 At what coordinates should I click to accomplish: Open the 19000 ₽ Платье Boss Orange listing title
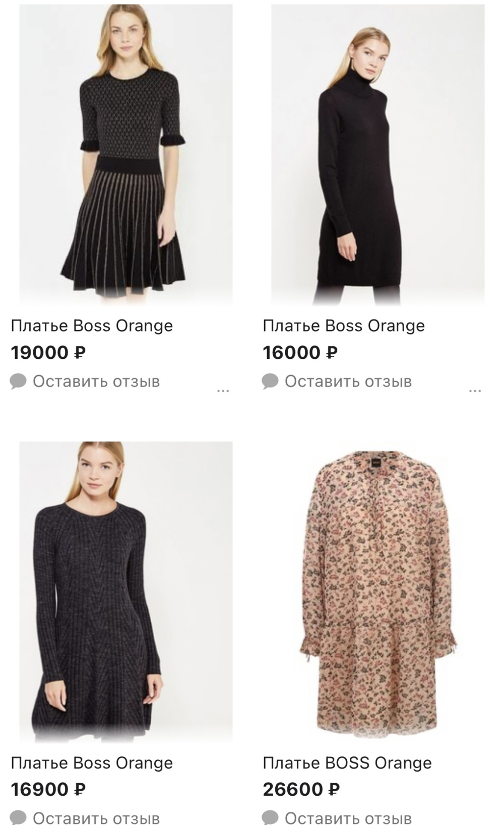(x=92, y=326)
